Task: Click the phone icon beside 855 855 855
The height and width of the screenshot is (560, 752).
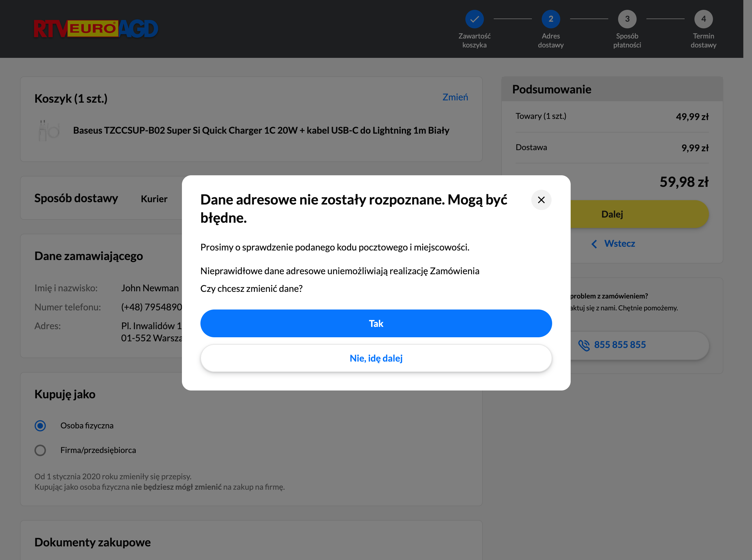Action: click(x=584, y=345)
